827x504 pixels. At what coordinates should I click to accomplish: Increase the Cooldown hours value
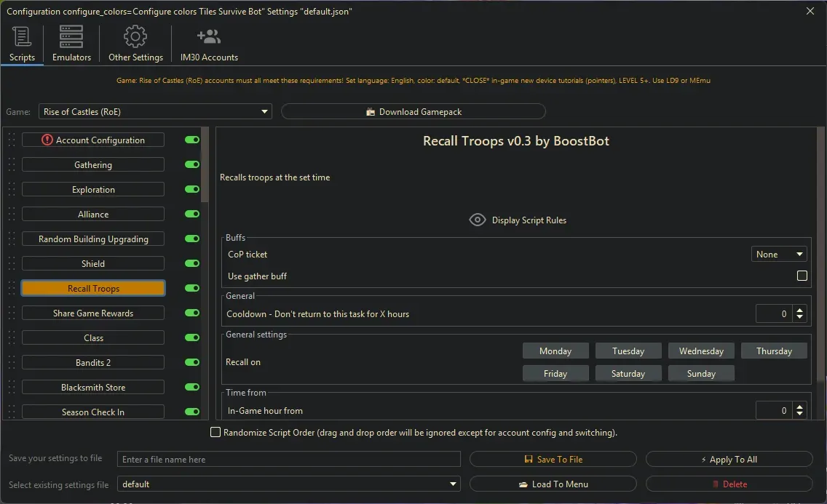(x=800, y=311)
